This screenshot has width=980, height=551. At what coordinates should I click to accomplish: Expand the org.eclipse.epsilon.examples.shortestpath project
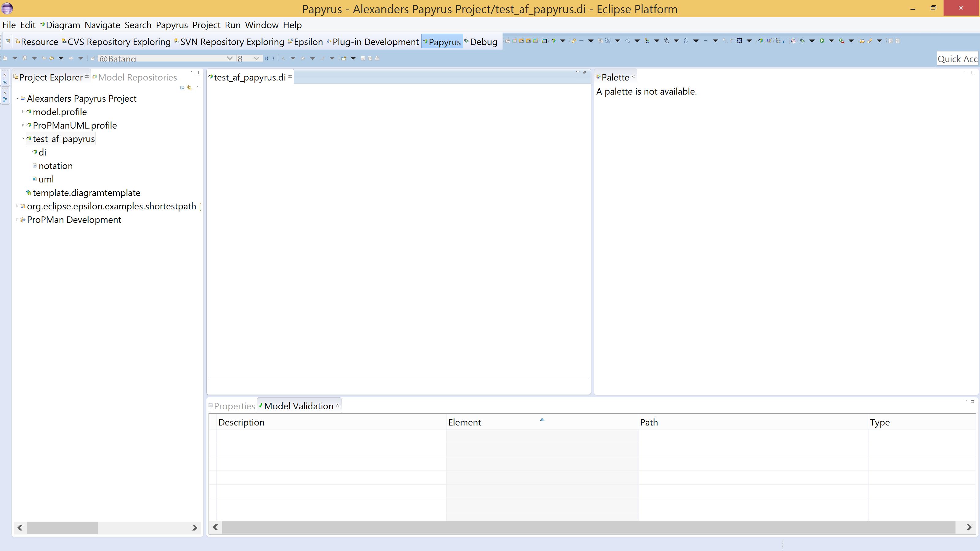click(17, 206)
